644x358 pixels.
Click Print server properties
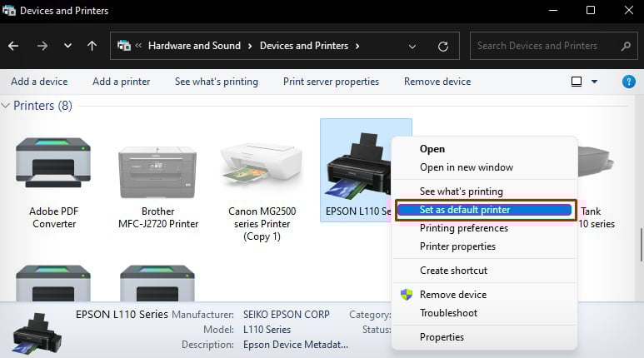(x=331, y=82)
